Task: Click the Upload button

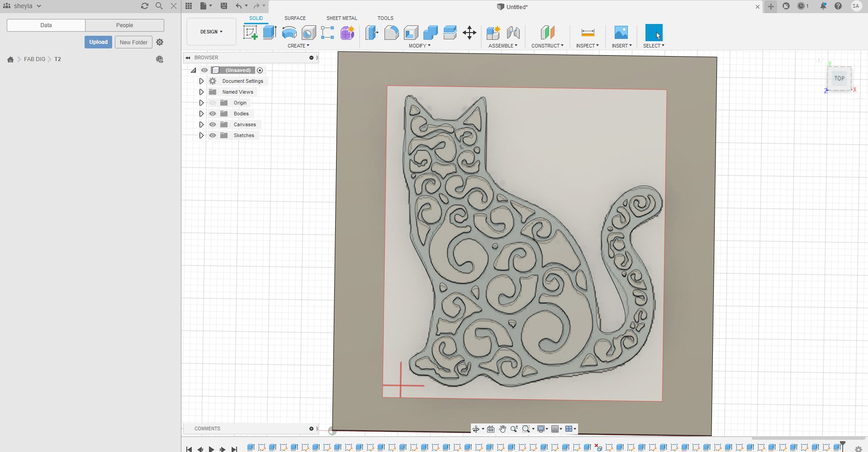Action: pyautogui.click(x=98, y=42)
